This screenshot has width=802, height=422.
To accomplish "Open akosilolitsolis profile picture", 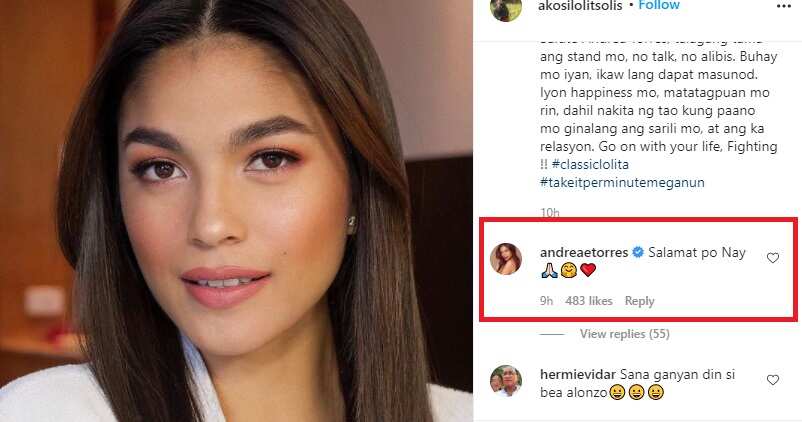I will coord(505,9).
